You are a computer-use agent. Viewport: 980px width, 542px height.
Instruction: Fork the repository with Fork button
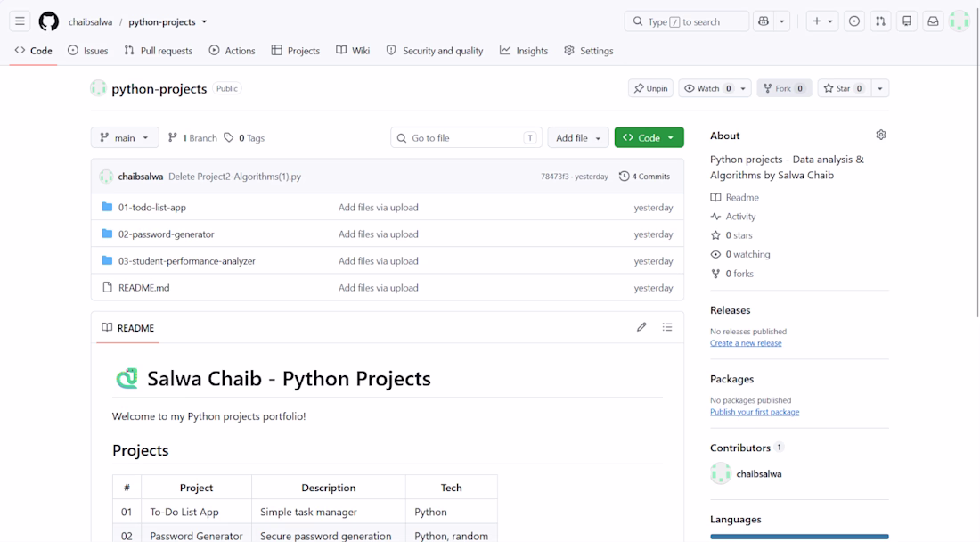(784, 88)
